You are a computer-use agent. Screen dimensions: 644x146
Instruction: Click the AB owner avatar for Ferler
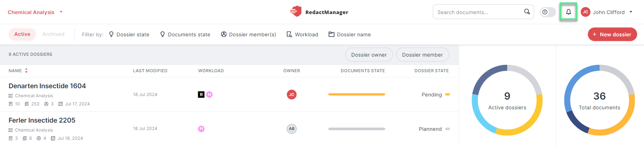292,129
